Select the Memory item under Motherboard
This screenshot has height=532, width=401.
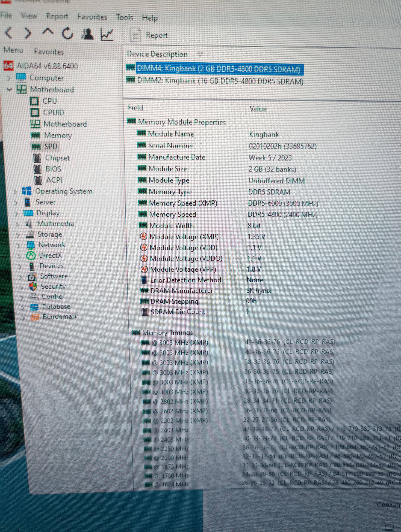(x=58, y=135)
